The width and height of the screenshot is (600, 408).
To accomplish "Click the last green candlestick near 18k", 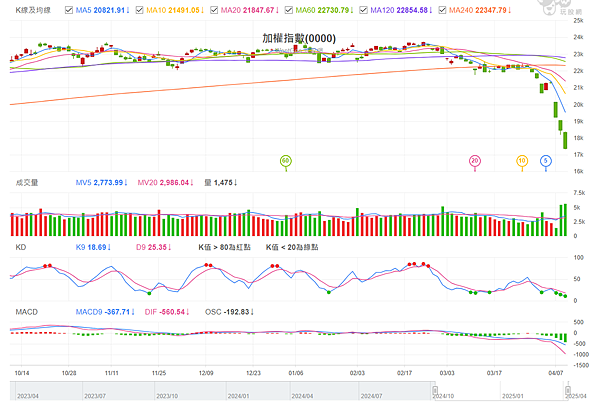I will click(x=565, y=140).
